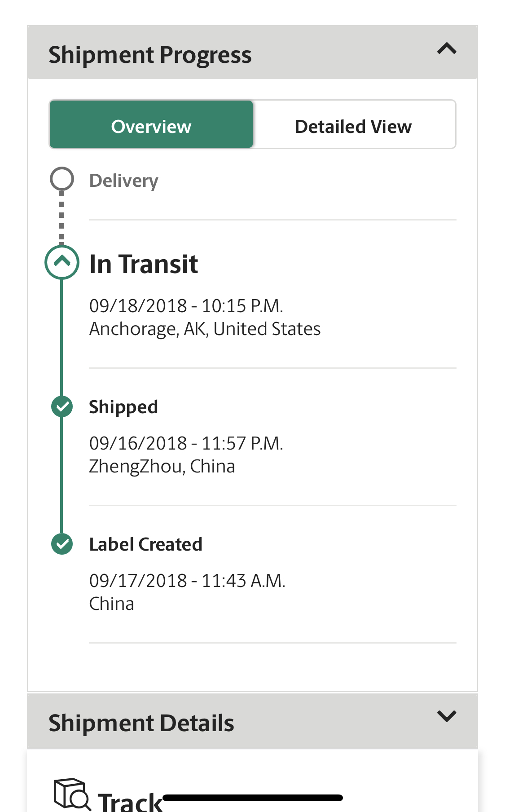This screenshot has width=505, height=812.
Task: Switch to the Detailed View tab
Action: 353,127
